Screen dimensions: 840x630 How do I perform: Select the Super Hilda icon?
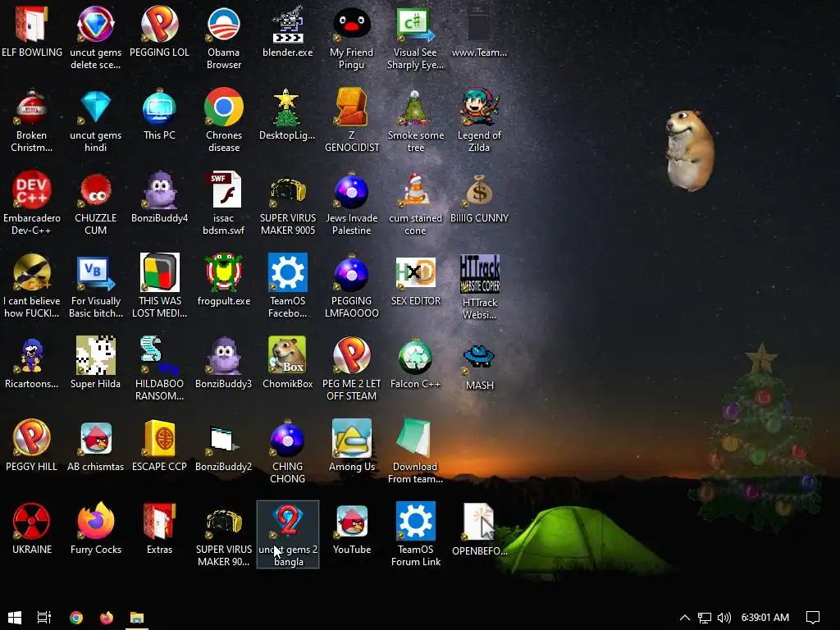coord(95,356)
